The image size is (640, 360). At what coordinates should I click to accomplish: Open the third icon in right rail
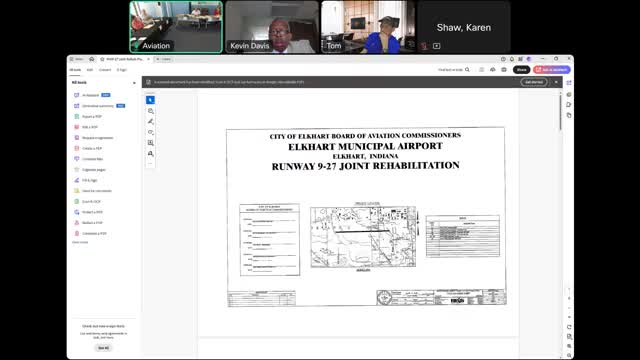click(569, 105)
